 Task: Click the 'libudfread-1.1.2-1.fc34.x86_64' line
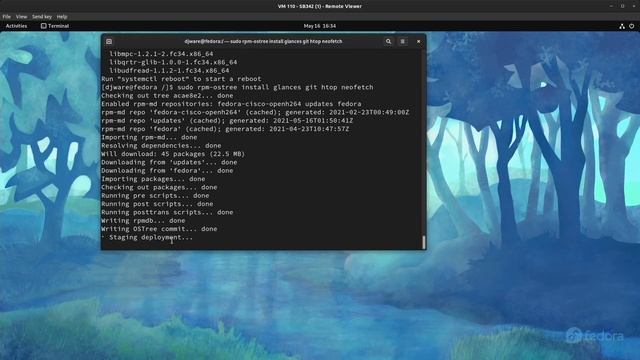click(x=169, y=71)
